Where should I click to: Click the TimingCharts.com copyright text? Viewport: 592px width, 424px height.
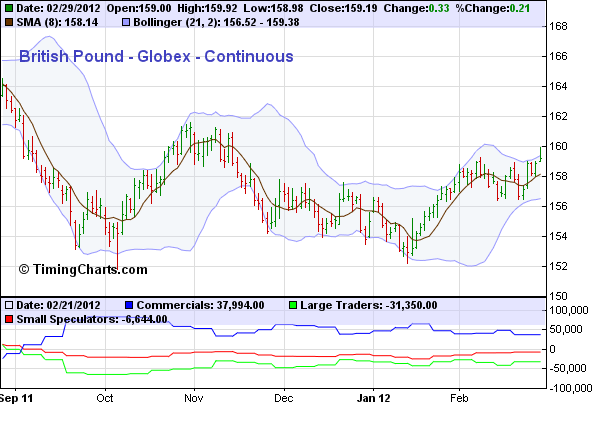pyautogui.click(x=83, y=270)
